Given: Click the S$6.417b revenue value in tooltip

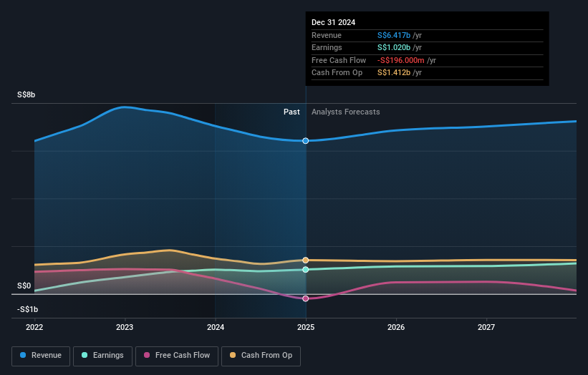Looking at the screenshot, I should tap(394, 35).
